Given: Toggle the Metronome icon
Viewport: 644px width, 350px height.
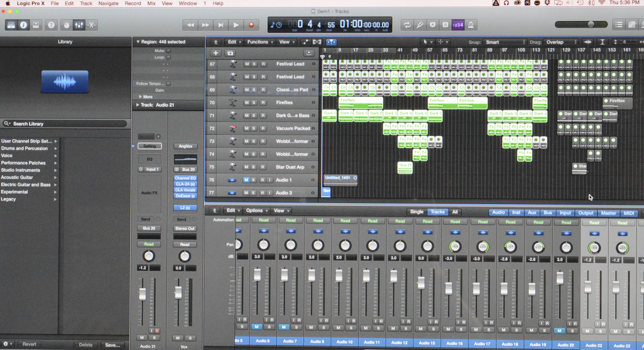Looking at the screenshot, I should pos(471,25).
